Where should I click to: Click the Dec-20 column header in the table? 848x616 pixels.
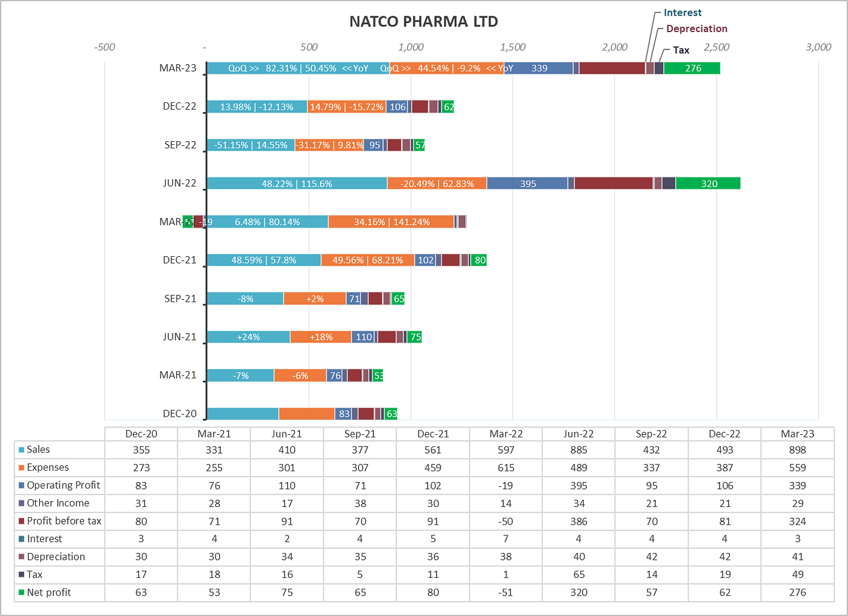[x=141, y=434]
